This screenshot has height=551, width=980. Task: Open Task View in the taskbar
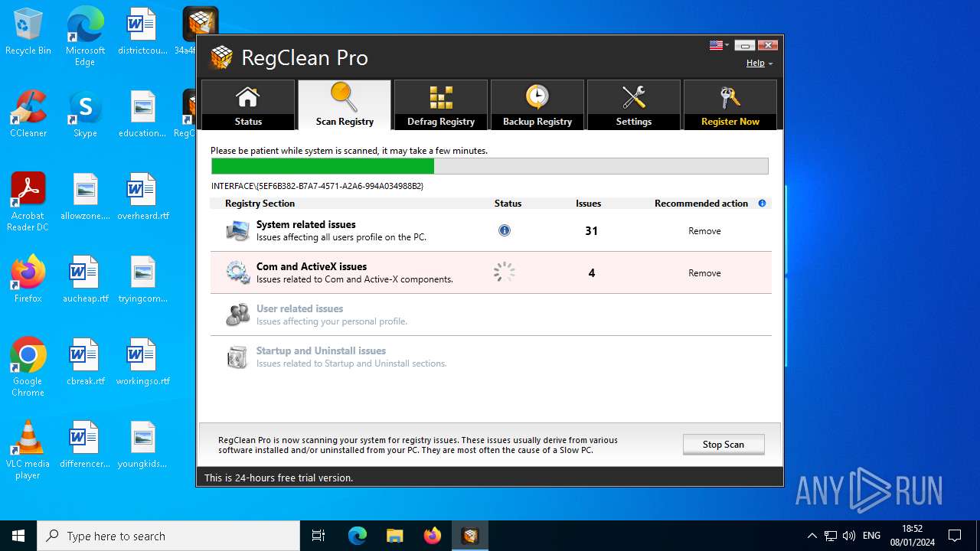tap(318, 536)
